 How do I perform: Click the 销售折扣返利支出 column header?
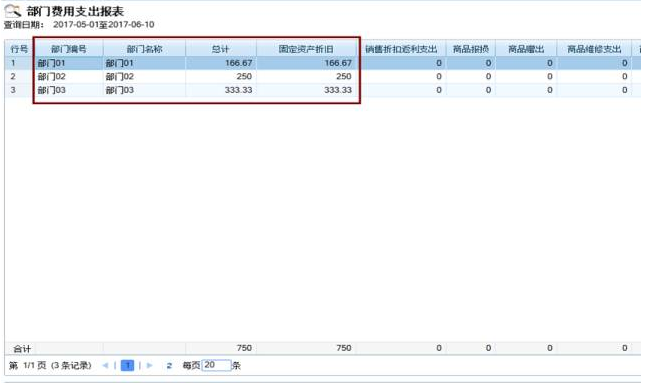point(401,49)
